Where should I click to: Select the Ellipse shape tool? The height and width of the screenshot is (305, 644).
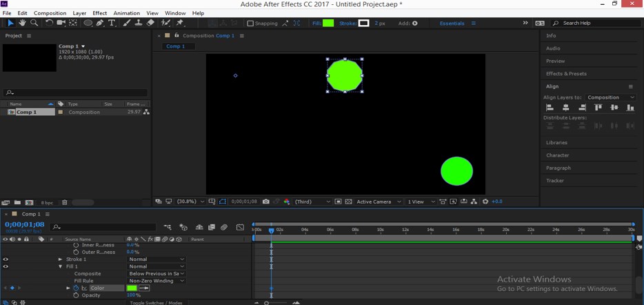coord(88,23)
